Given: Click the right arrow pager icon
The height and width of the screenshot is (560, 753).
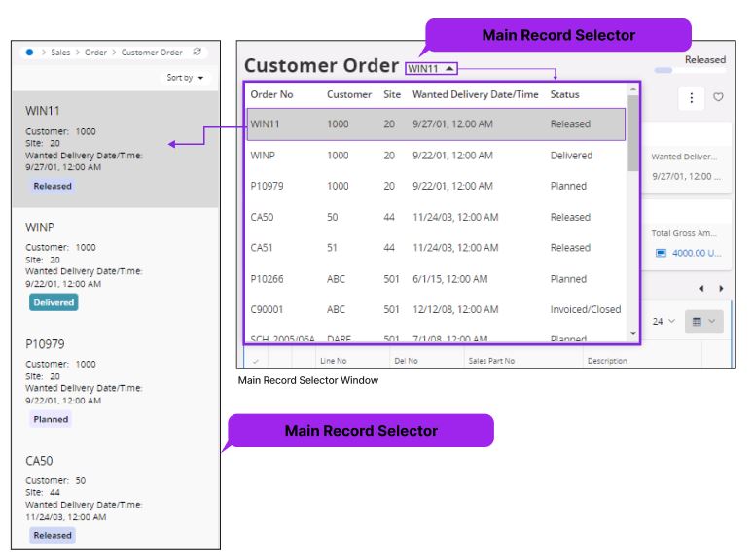Looking at the screenshot, I should 721,289.
